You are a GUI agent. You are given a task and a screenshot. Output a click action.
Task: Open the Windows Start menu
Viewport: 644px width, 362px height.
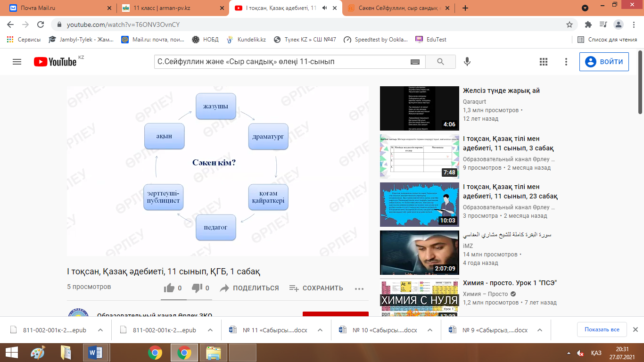pos(11,353)
